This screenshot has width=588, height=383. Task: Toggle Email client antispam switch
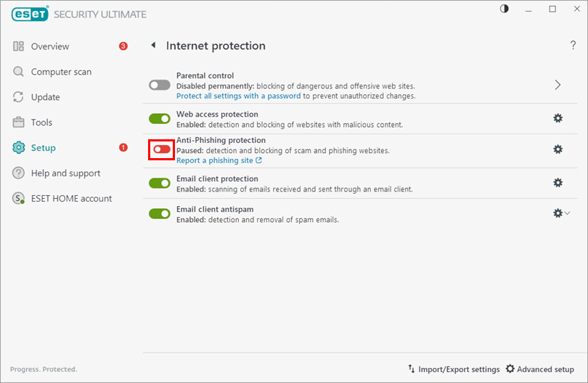160,213
